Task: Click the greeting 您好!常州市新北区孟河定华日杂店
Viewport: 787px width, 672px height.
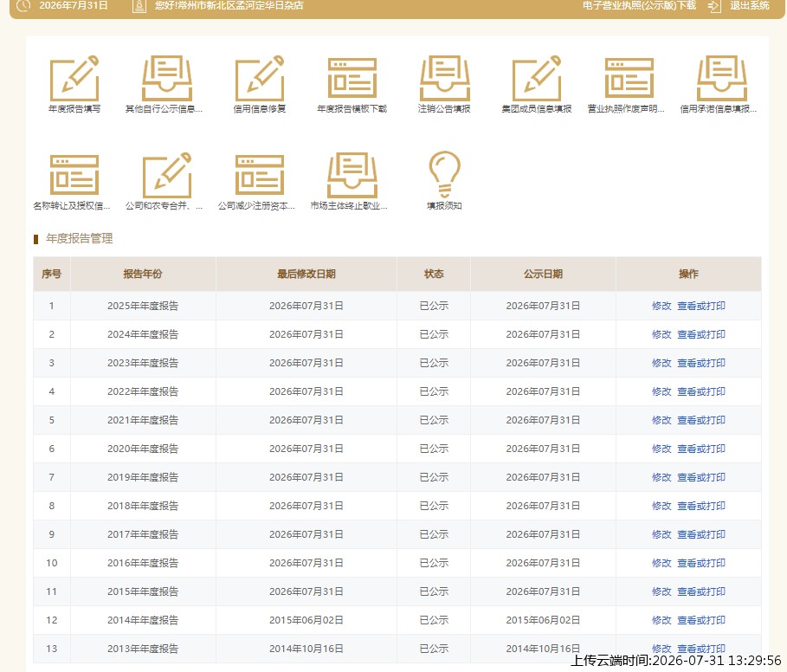Action: coord(229,5)
